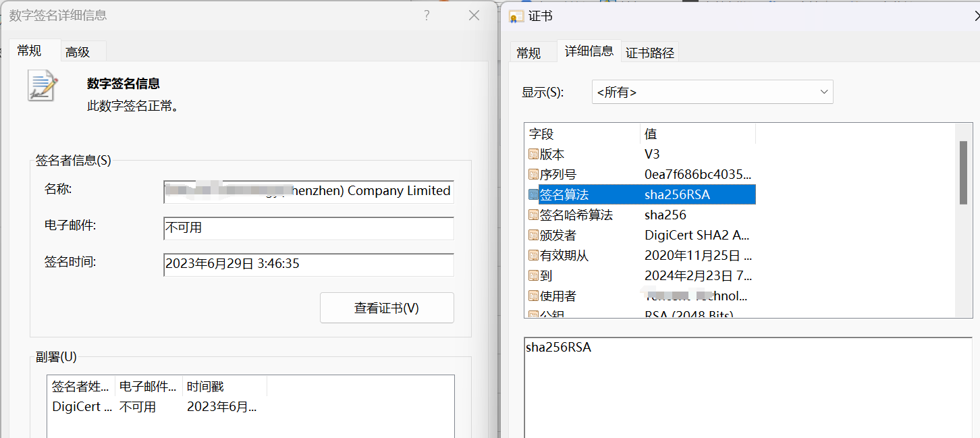Click the 电子邮件... countersignature column header
Screen dimensions: 980x438
coord(148,386)
